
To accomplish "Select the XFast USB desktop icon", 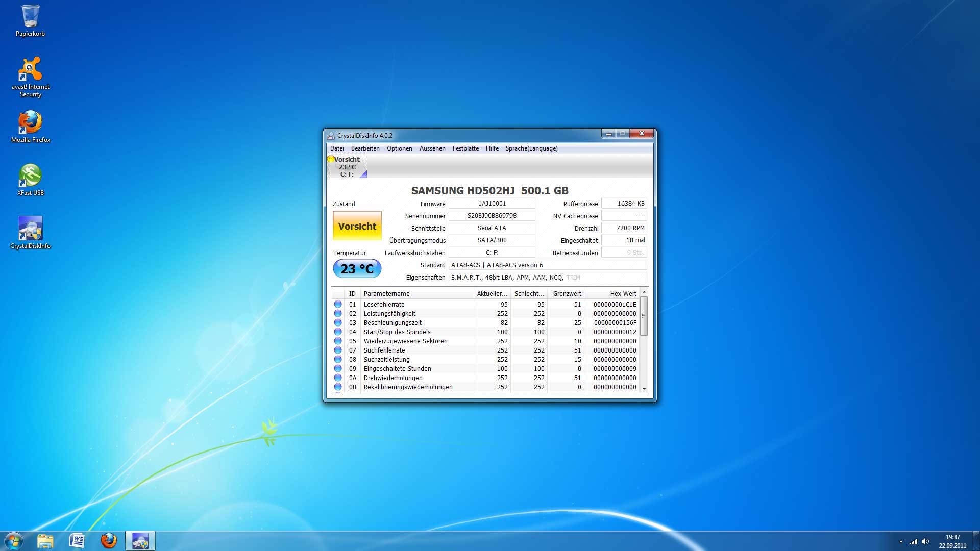I will coord(30,180).
